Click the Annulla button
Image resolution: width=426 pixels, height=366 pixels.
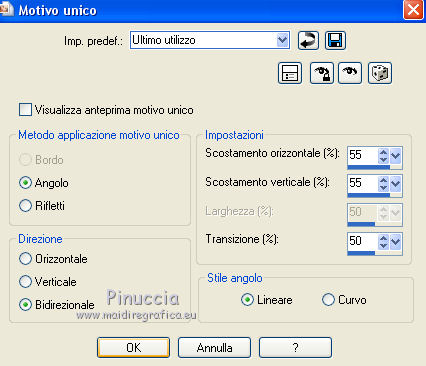(214, 347)
